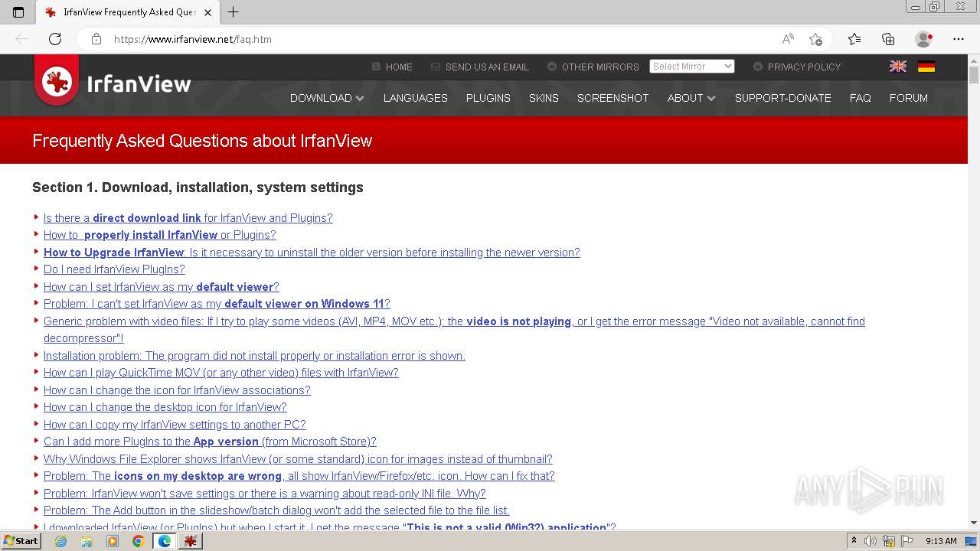Viewport: 980px width, 551px height.
Task: Open read-only INI file question
Action: (265, 494)
